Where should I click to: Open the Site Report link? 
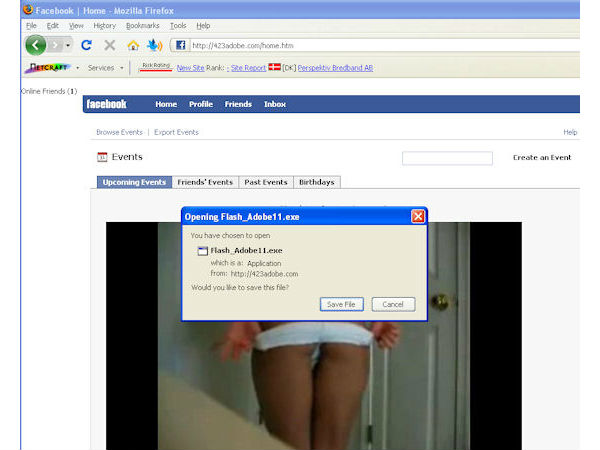248,68
